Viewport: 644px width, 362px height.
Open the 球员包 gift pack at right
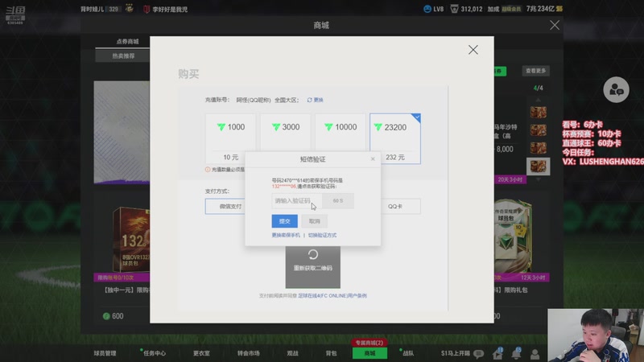pyautogui.click(x=514, y=237)
